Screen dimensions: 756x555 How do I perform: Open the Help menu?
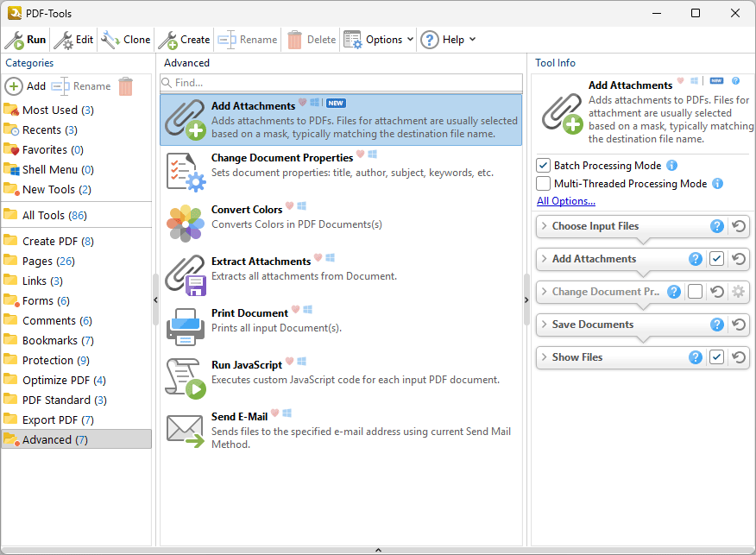(447, 40)
